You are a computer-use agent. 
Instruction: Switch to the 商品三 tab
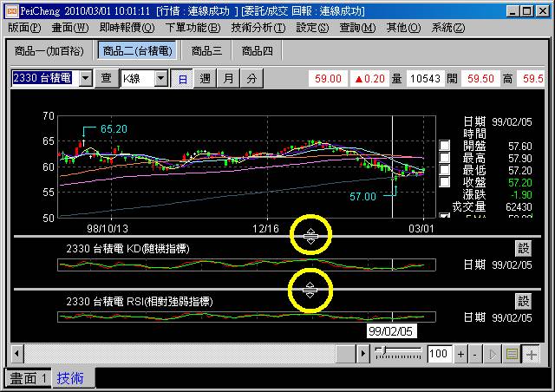click(206, 51)
